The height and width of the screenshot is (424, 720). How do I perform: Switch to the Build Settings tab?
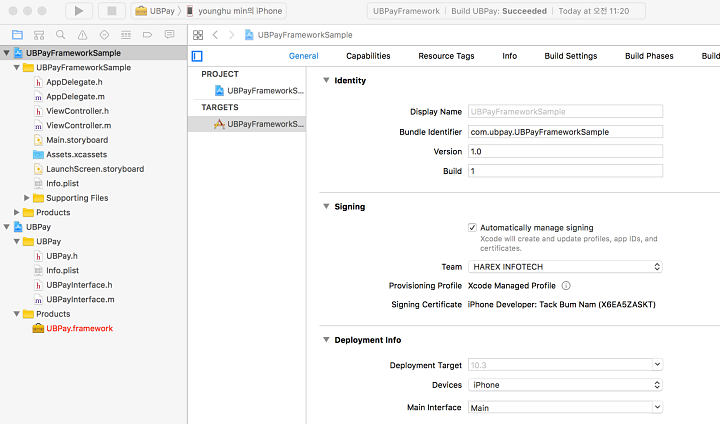point(571,56)
